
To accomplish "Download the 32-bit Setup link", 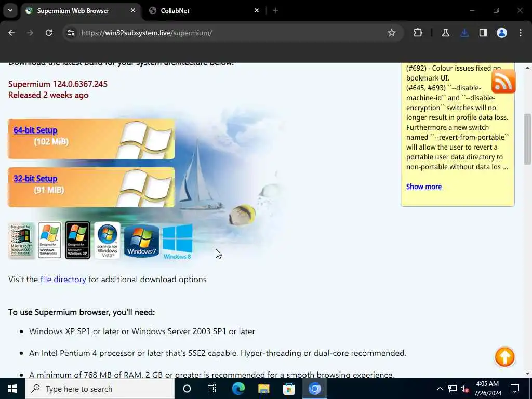I will 35,179.
